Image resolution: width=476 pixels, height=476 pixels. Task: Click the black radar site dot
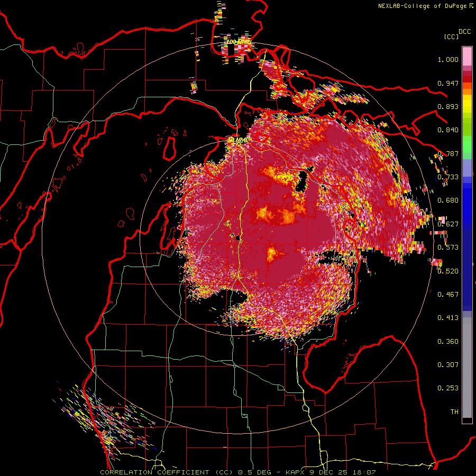point(238,239)
